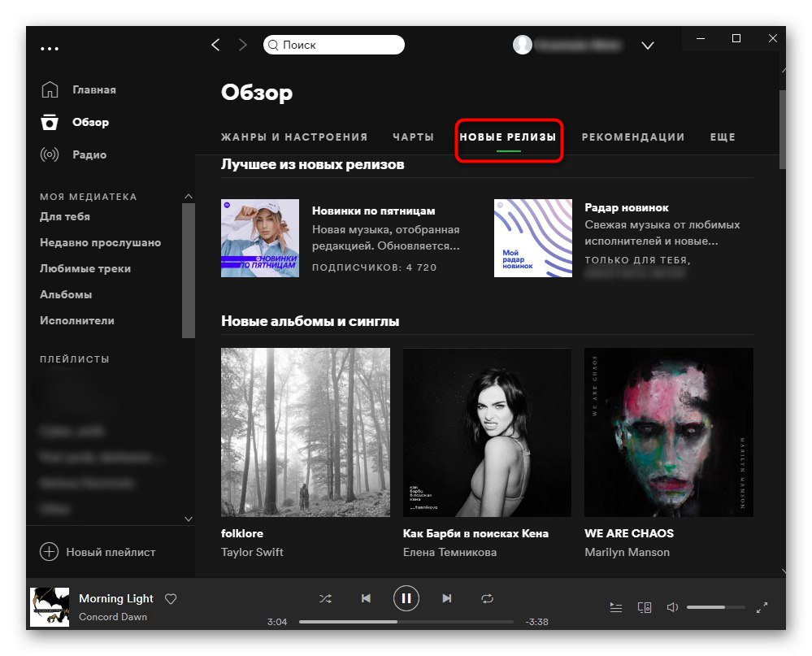Expand the account dropdown chevron

coord(647,46)
